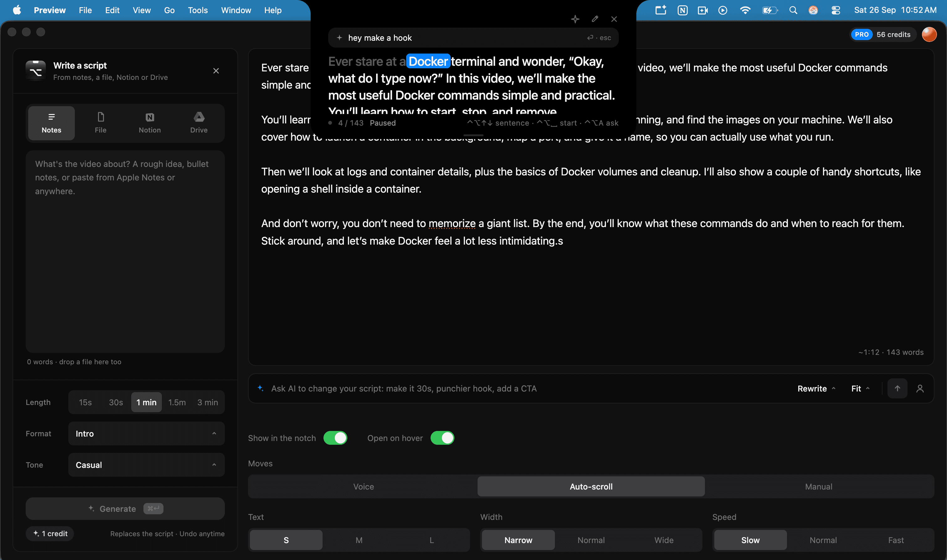The width and height of the screenshot is (947, 560).
Task: Switch Moves mode to Manual
Action: click(x=819, y=487)
